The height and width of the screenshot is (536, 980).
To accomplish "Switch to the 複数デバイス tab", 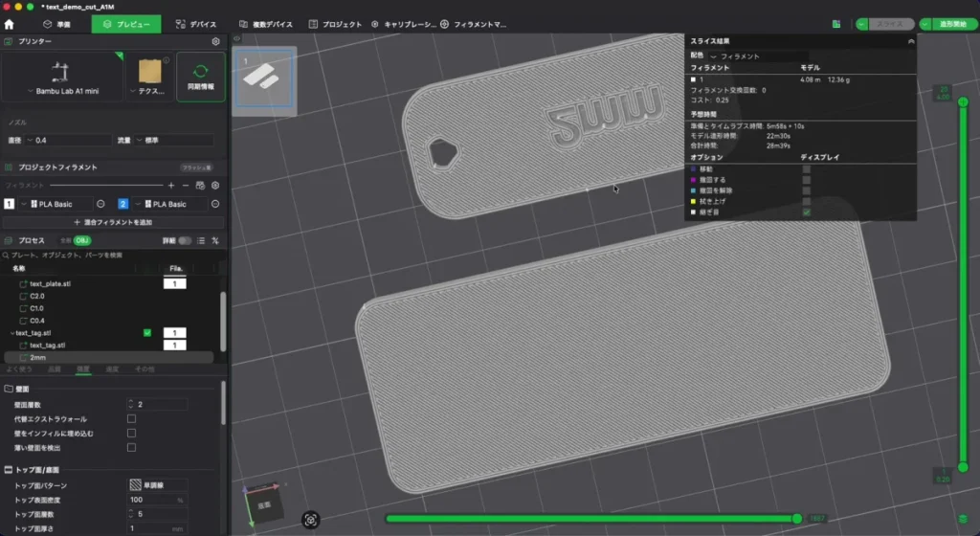I will click(x=266, y=24).
